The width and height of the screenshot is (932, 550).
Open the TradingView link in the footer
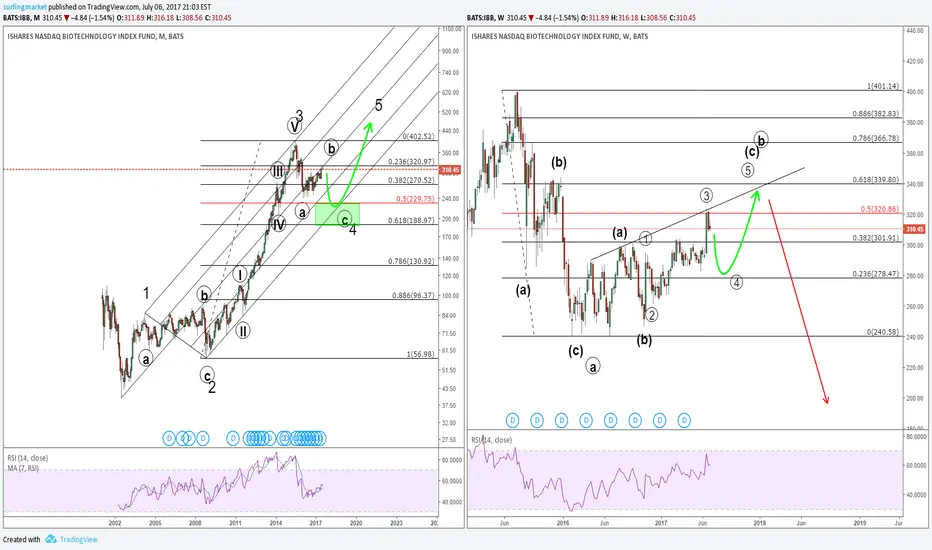[x=78, y=540]
